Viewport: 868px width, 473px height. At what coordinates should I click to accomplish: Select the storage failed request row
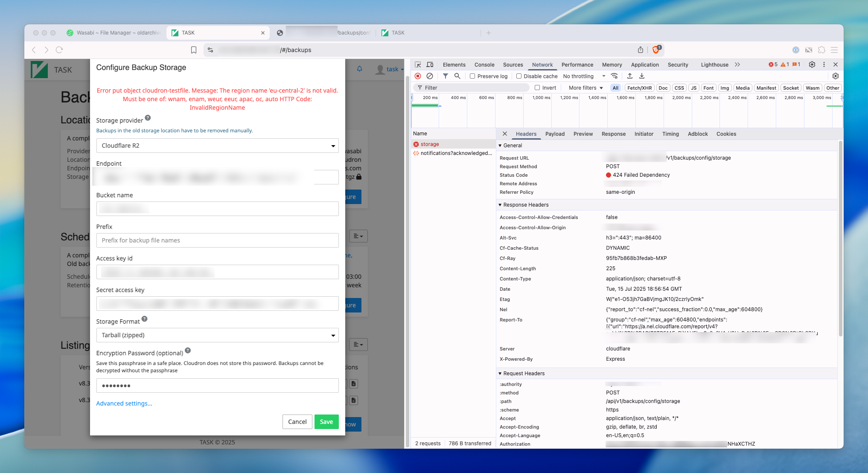click(453, 144)
